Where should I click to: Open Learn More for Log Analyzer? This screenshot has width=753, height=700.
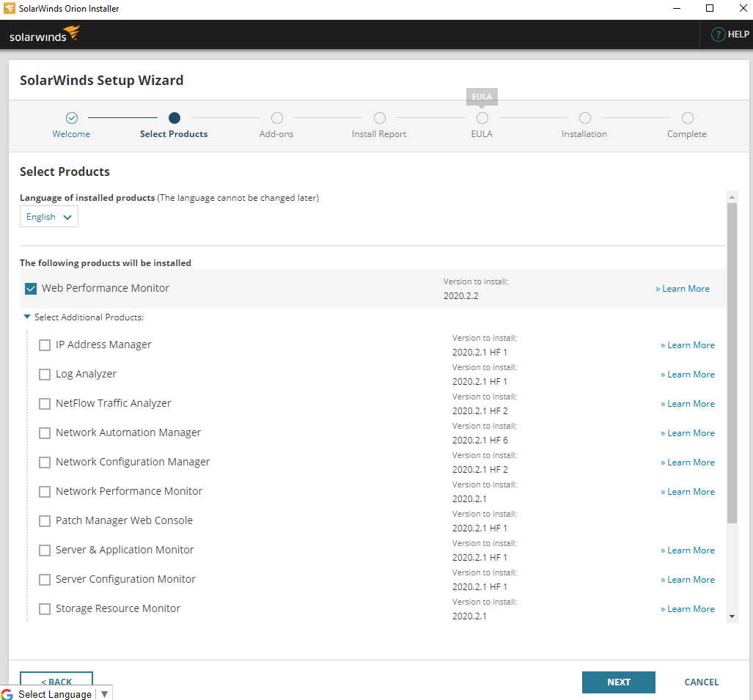tap(688, 375)
